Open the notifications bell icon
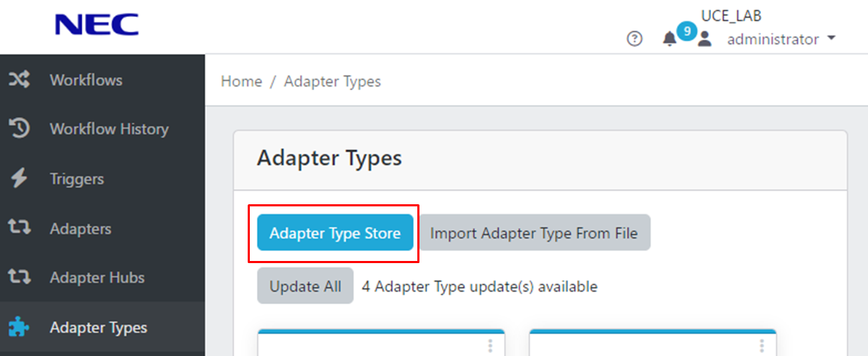Viewport: 868px width, 356px height. pos(669,39)
